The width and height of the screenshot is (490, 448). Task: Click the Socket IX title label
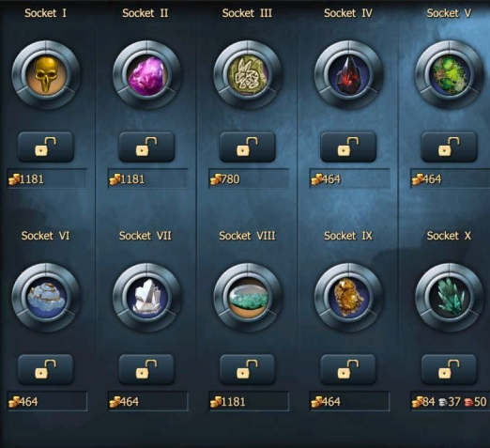click(x=348, y=236)
